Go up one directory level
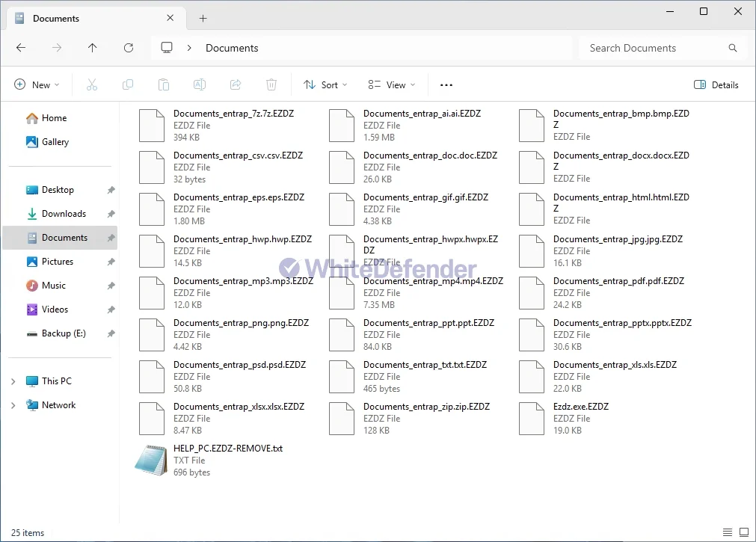 93,48
